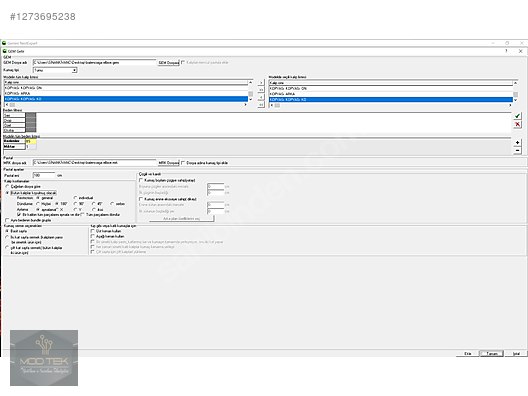
Task: Click the GEM Getir dialog title icon
Action: coord(4,51)
